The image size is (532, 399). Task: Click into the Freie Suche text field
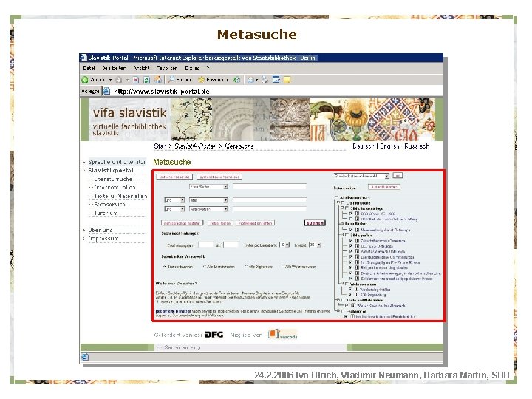[270, 187]
